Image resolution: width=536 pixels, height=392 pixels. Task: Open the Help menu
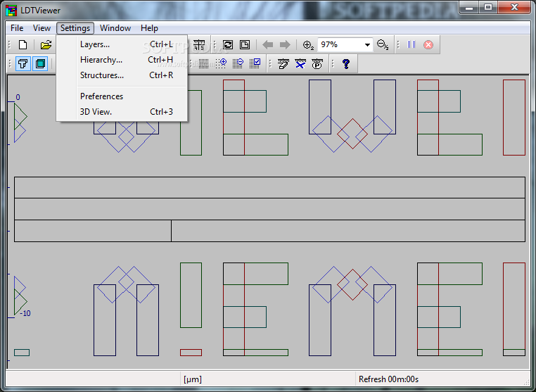[x=149, y=28]
